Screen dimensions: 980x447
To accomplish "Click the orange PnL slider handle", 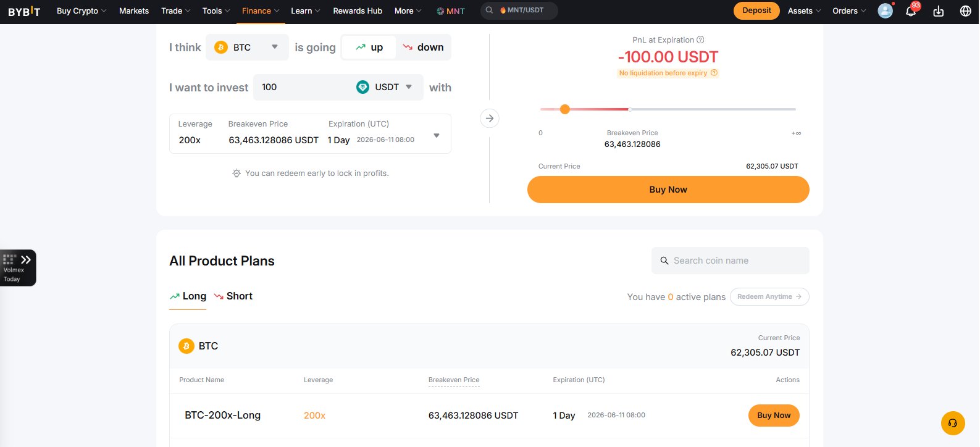I will [564, 109].
